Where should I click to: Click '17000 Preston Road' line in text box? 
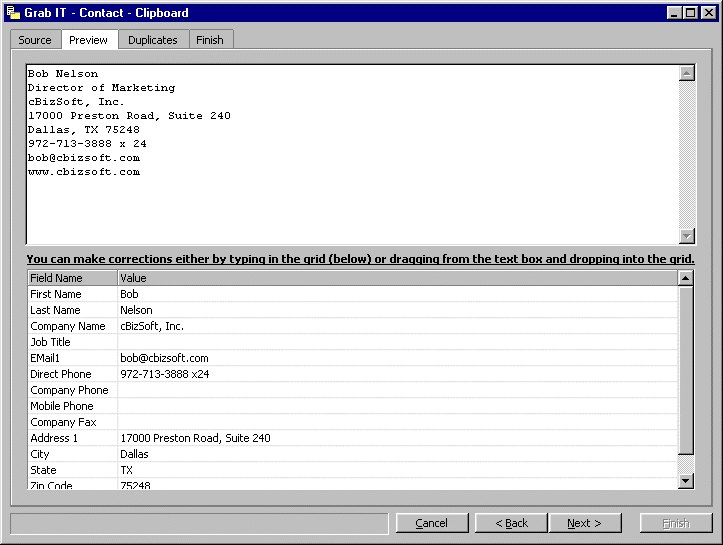coord(129,116)
